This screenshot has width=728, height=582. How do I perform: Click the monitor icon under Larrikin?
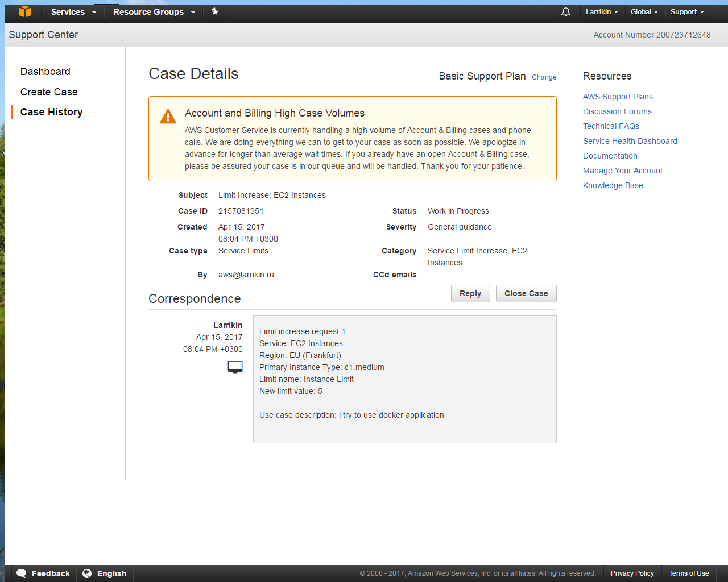tap(235, 367)
